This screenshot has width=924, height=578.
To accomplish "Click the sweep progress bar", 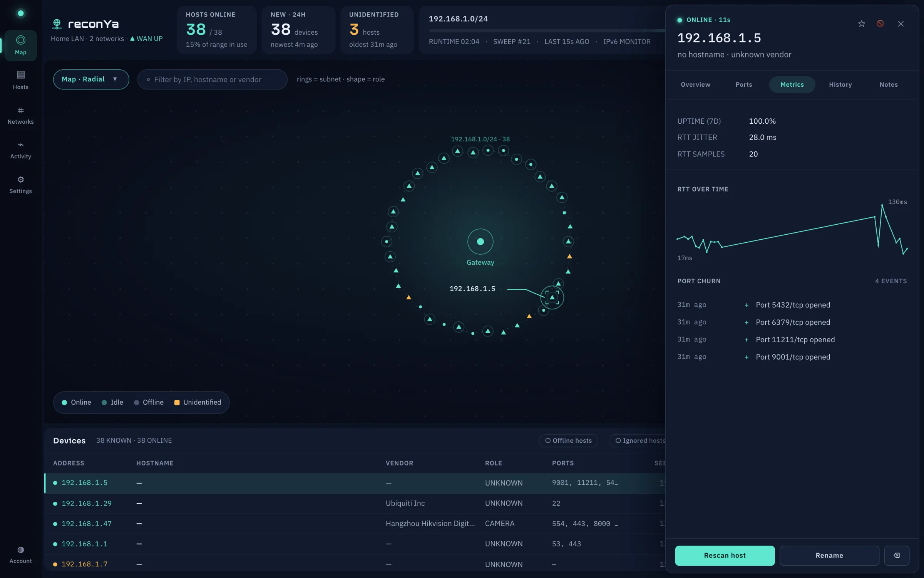I will [547, 30].
